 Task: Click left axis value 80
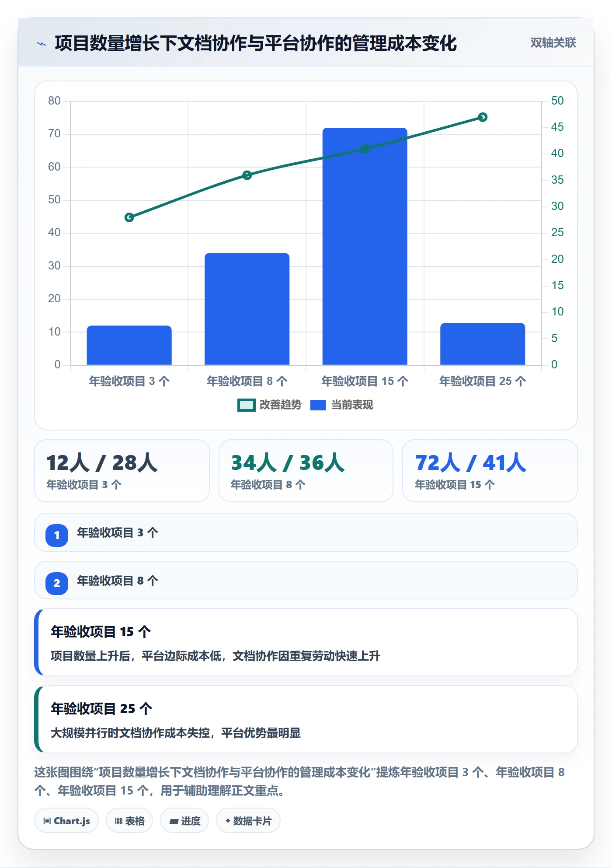[x=54, y=101]
